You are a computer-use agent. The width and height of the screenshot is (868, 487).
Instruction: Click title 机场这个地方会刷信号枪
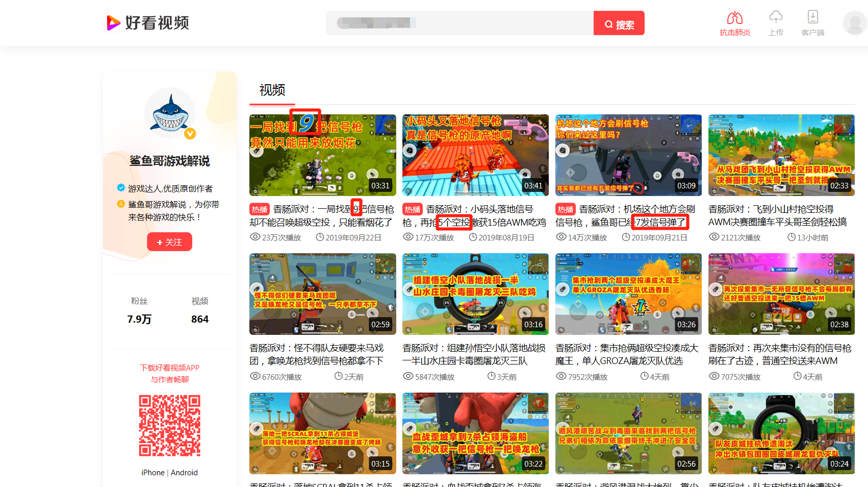tap(626, 215)
